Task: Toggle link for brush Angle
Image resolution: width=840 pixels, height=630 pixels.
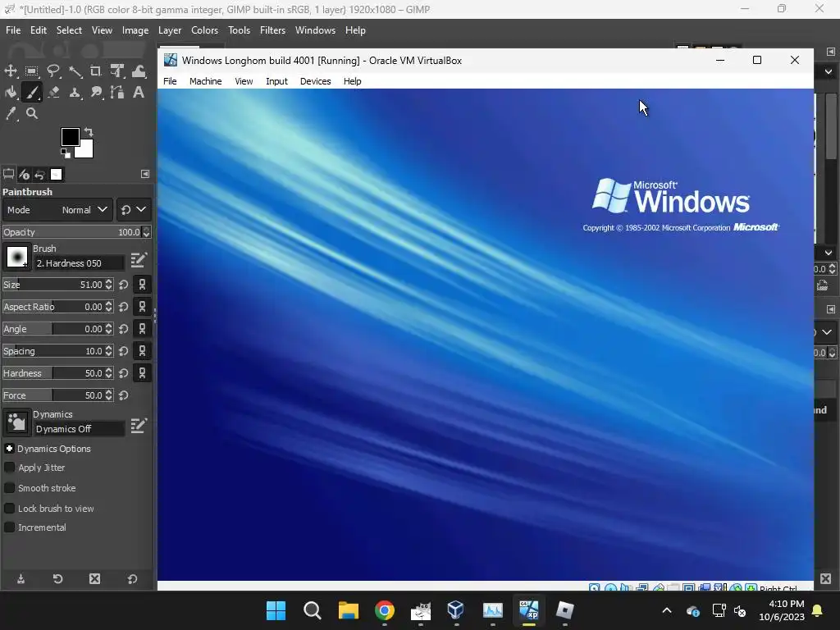Action: click(142, 329)
